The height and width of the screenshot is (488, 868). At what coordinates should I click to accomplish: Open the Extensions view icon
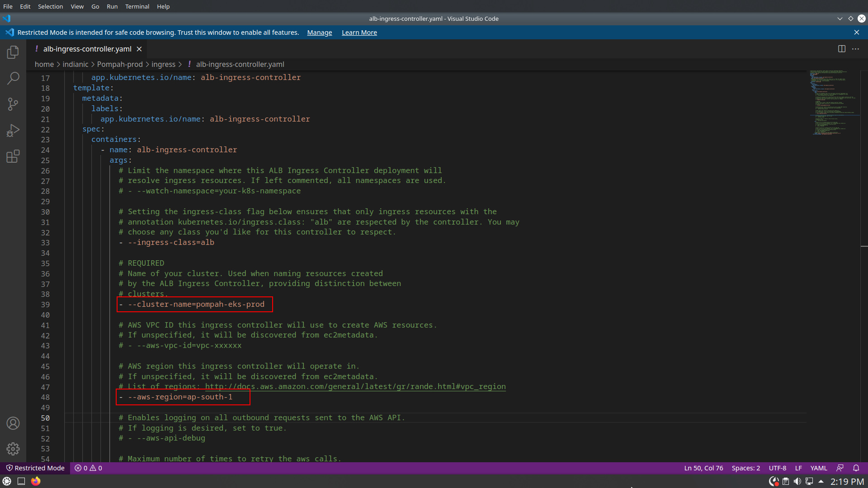(x=13, y=156)
